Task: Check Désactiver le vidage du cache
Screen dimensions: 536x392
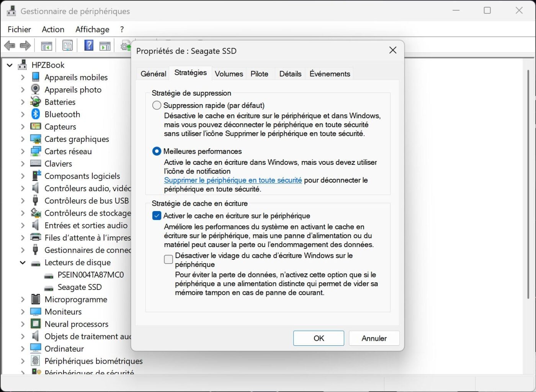Action: [168, 260]
